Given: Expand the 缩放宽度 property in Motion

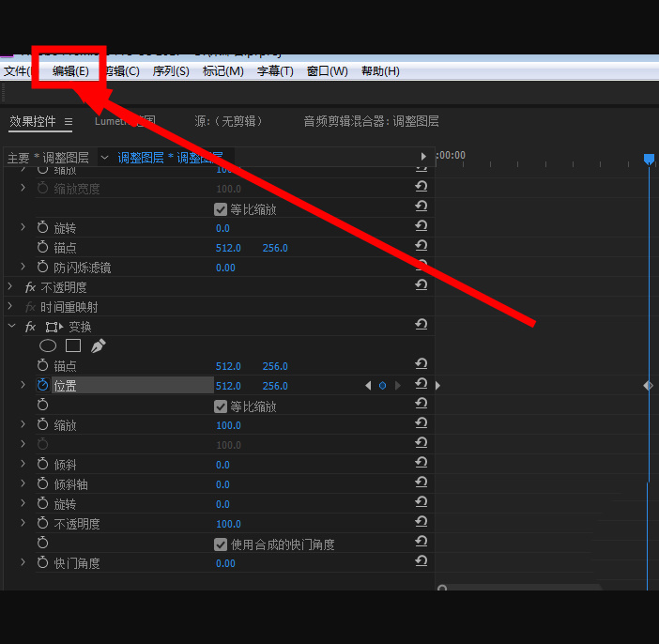Looking at the screenshot, I should (x=23, y=188).
